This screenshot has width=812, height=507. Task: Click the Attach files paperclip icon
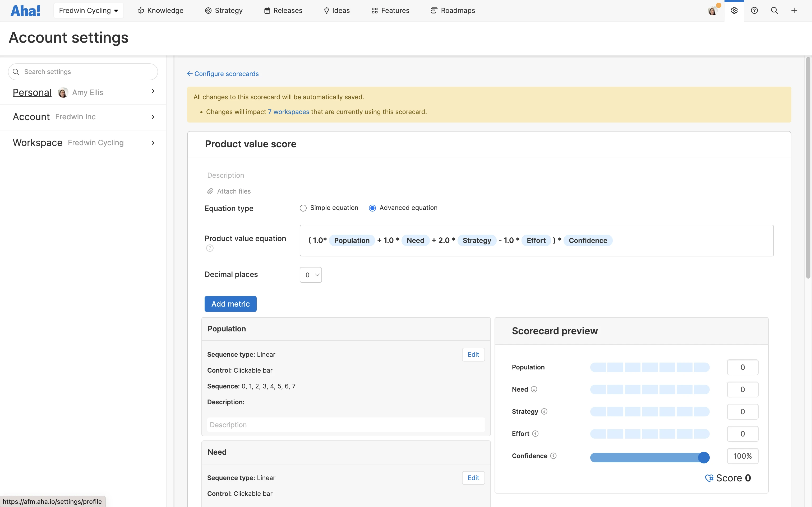(x=210, y=191)
